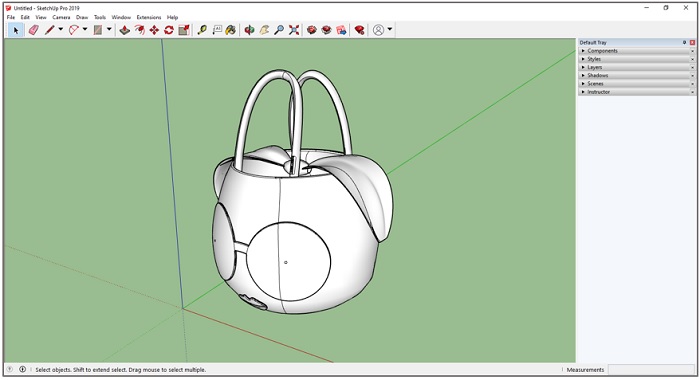Open the Draw menu

click(x=82, y=17)
